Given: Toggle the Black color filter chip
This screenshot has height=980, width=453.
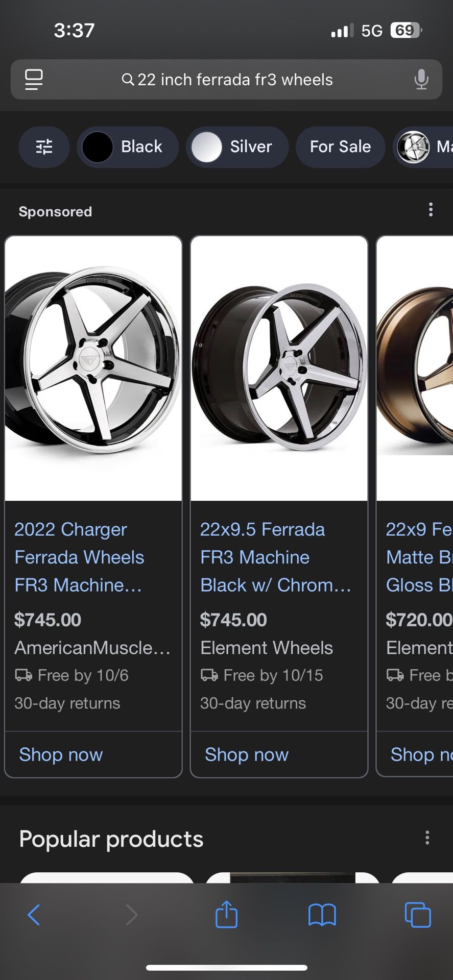Looking at the screenshot, I should pos(128,147).
